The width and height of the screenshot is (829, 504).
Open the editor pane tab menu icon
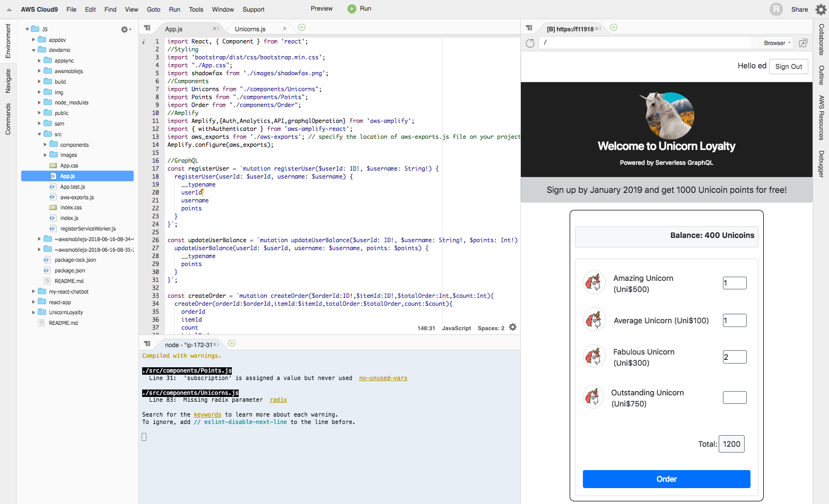pyautogui.click(x=147, y=28)
